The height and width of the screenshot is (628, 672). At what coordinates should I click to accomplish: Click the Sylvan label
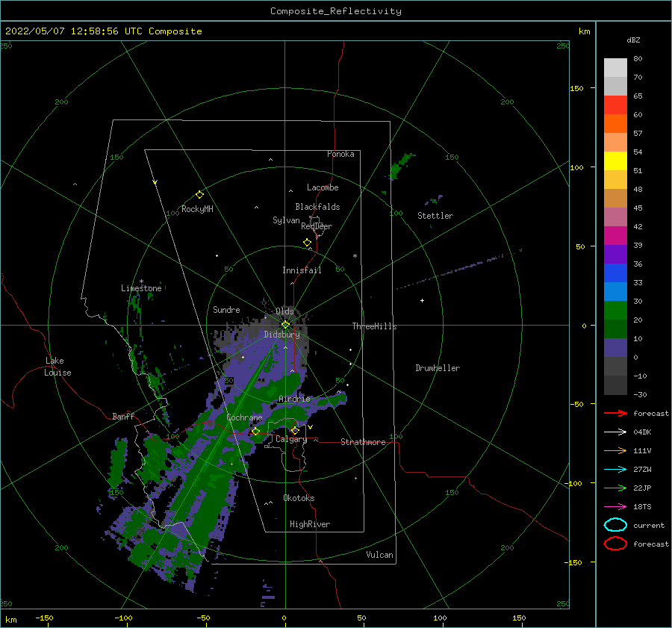pos(286,220)
